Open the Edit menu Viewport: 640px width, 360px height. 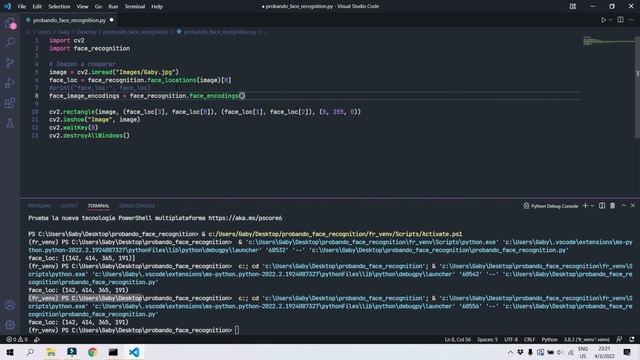point(37,7)
